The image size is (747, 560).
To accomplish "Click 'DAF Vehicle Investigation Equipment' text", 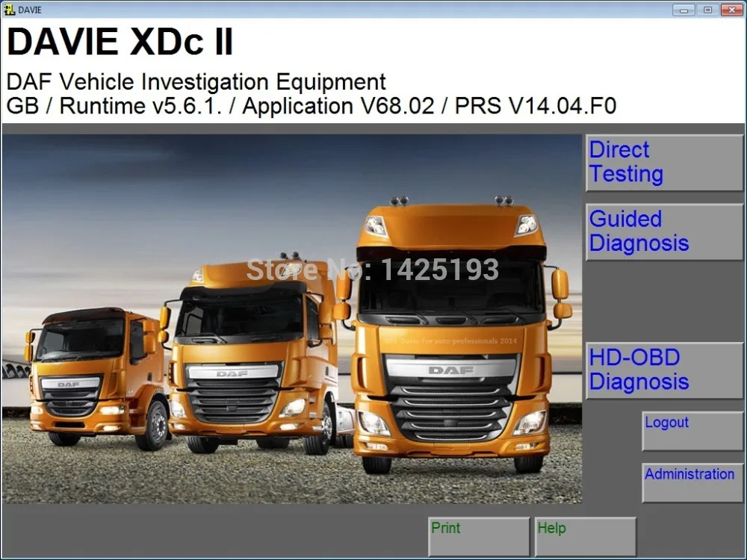I will tap(196, 82).
